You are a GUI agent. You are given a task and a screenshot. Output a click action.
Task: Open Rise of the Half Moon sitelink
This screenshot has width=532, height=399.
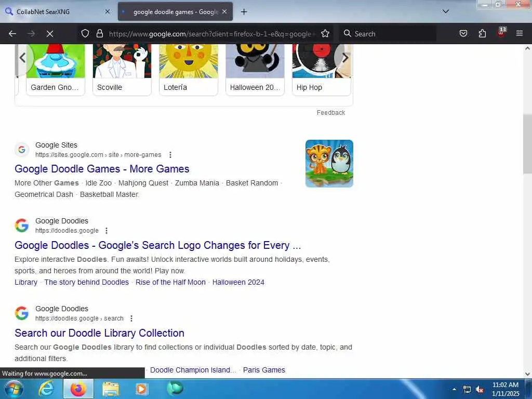170,282
